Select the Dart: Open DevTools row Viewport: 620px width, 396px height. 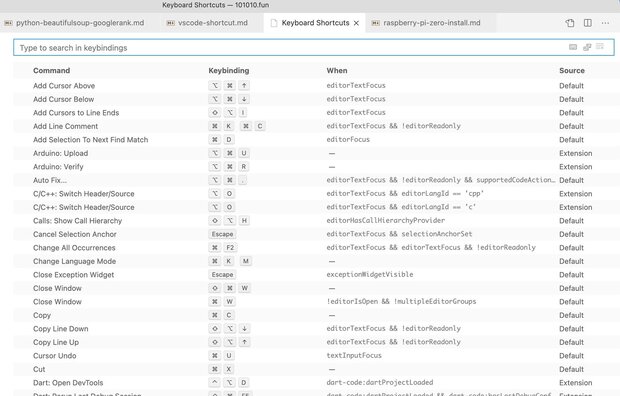pyautogui.click(x=313, y=383)
